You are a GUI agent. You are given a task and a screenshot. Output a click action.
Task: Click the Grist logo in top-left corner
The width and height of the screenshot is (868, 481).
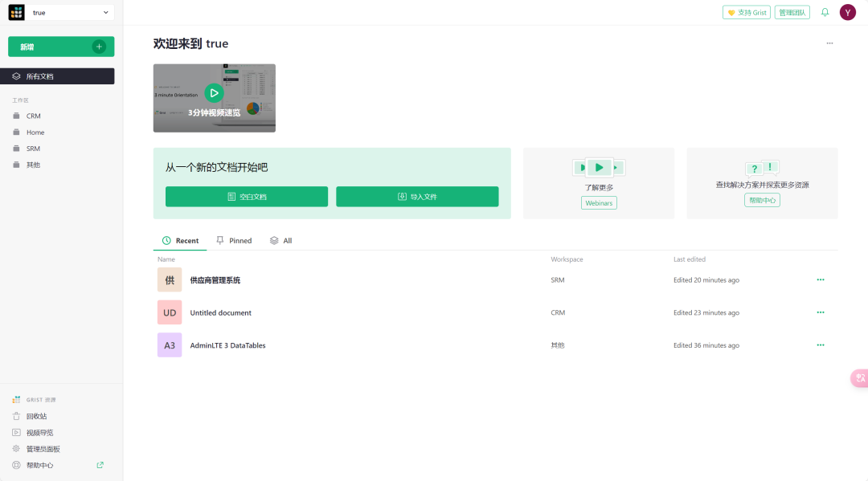[17, 13]
